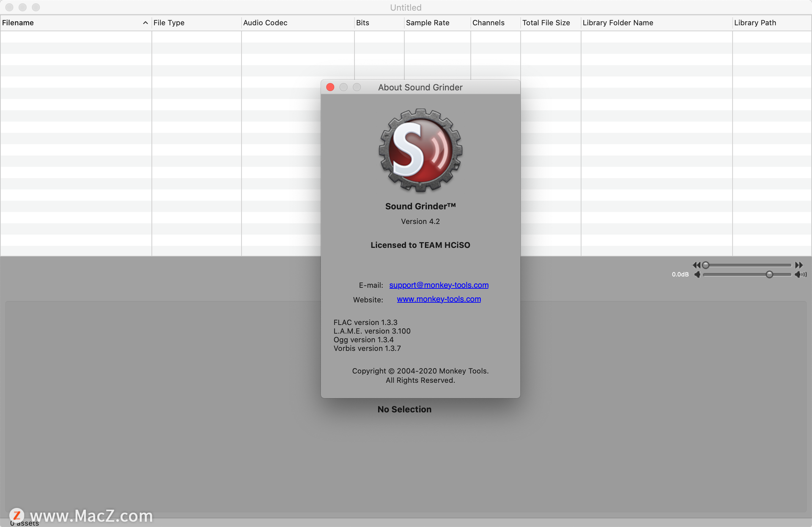This screenshot has width=812, height=527.
Task: Sort by the Filename column header
Action: tap(76, 23)
